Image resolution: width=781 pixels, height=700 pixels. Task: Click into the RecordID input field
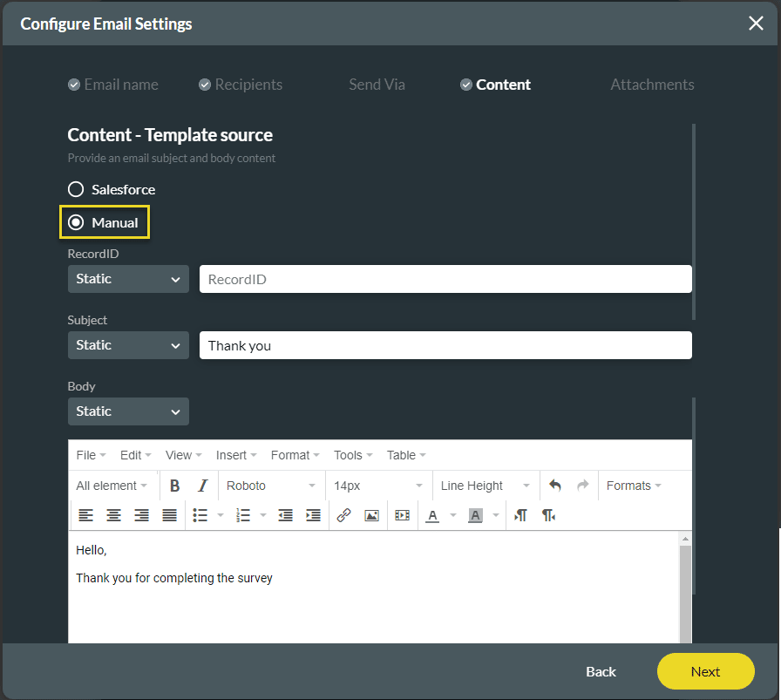click(445, 279)
